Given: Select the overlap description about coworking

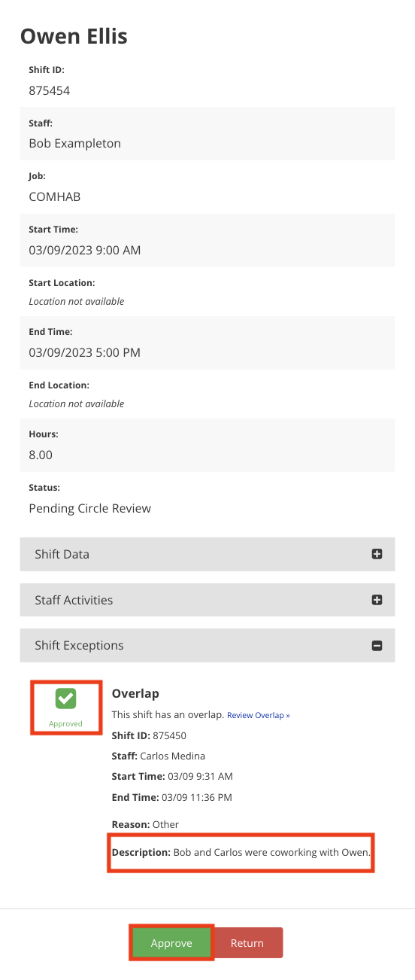Looking at the screenshot, I should pyautogui.click(x=241, y=853).
